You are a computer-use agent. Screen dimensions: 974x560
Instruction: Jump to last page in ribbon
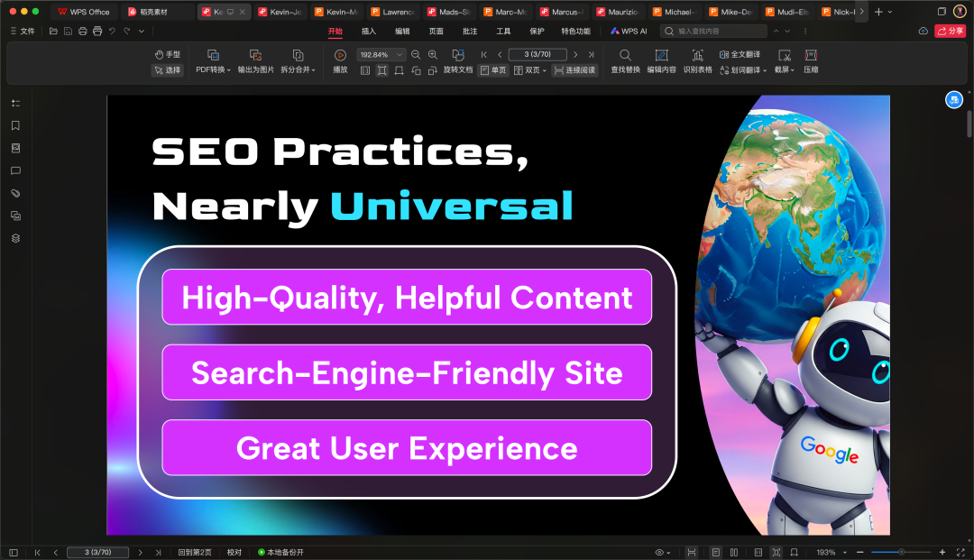tap(592, 55)
